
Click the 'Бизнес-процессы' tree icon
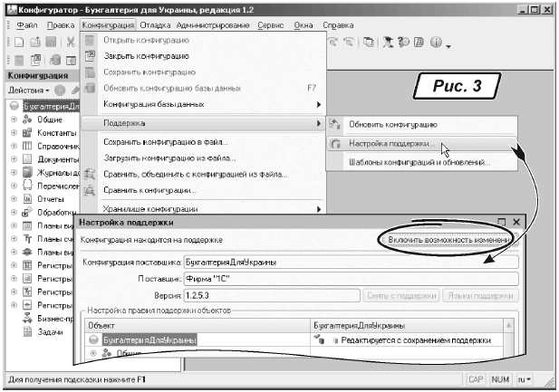pos(27,319)
